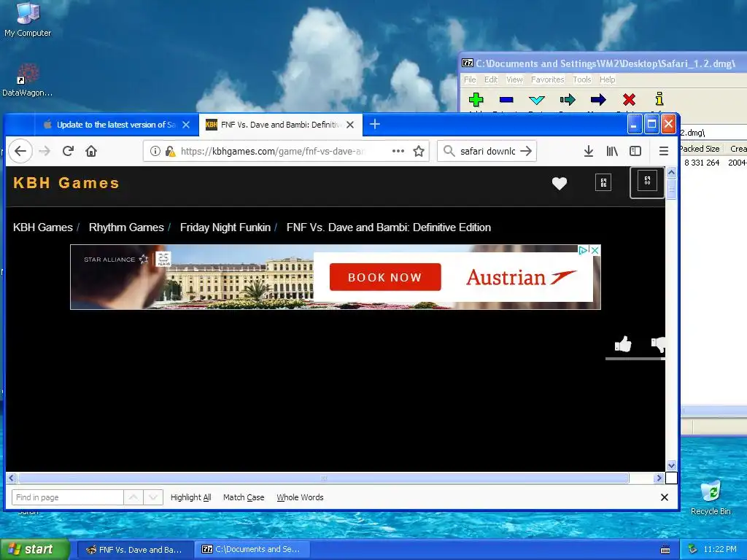Click the page scroll down arrow
The width and height of the screenshot is (747, 560).
pyautogui.click(x=671, y=465)
